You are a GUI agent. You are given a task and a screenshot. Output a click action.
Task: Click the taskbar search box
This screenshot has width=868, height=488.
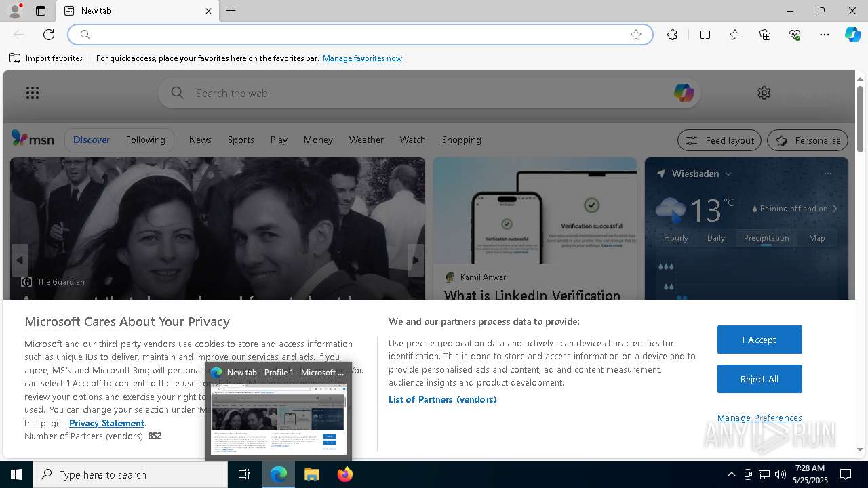point(130,474)
